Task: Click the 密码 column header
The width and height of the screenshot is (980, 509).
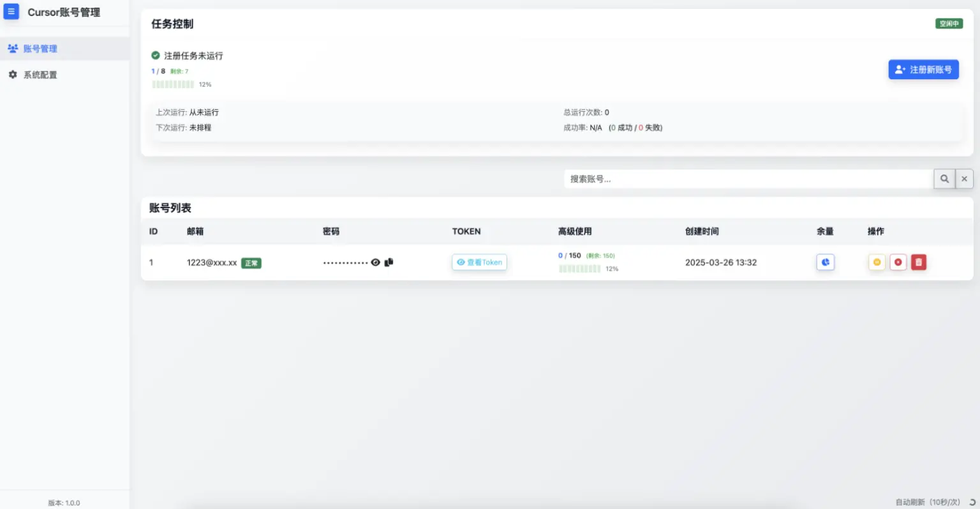Action: [331, 231]
